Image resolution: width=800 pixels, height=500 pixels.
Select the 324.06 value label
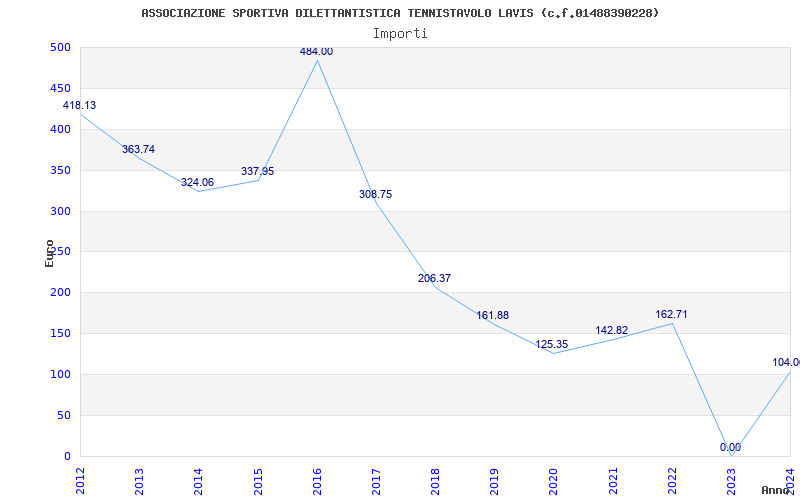click(197, 183)
